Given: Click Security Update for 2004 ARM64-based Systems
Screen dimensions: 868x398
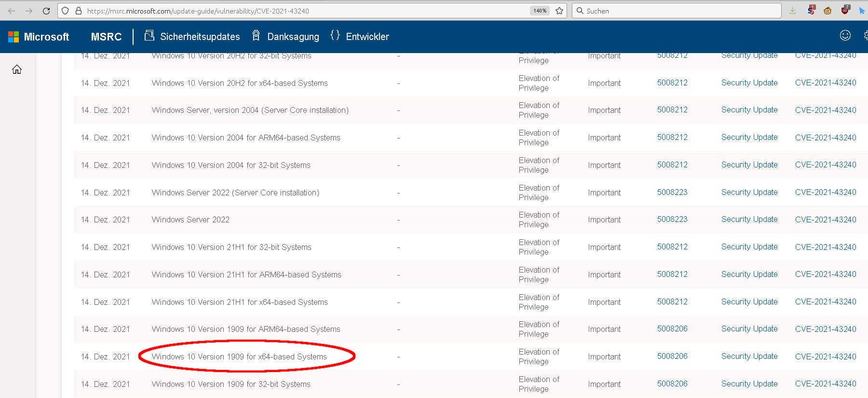Looking at the screenshot, I should (749, 137).
